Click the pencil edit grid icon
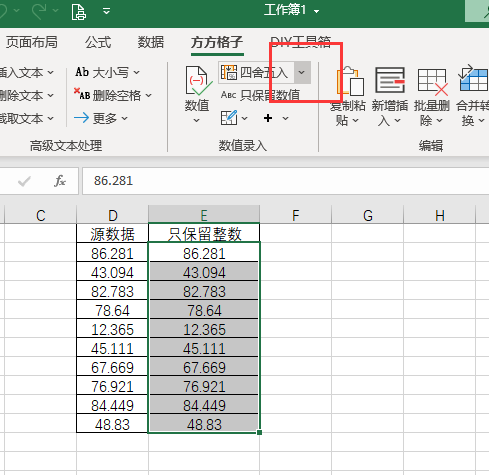 [229, 118]
